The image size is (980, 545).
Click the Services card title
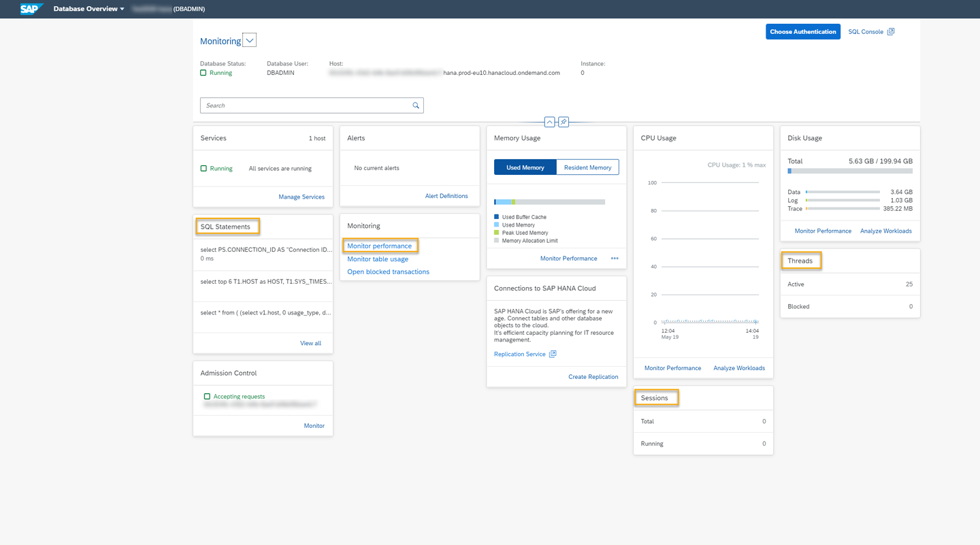point(213,138)
